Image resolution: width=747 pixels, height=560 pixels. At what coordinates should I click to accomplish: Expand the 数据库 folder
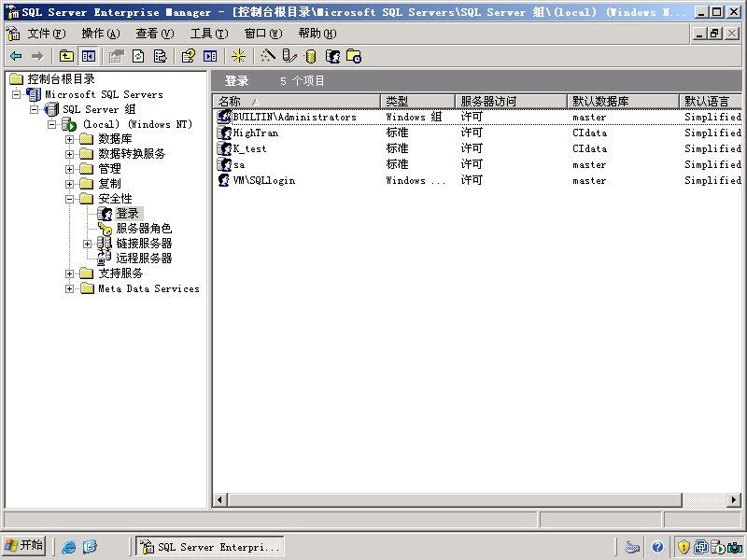point(69,139)
